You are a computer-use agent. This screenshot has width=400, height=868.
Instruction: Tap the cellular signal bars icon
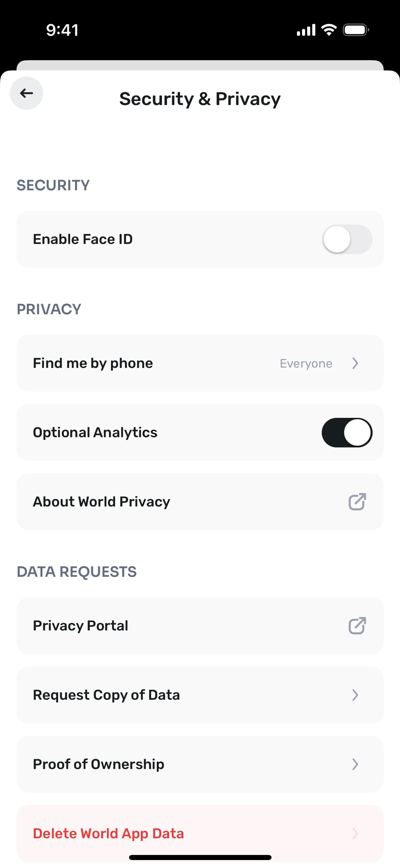click(x=306, y=30)
